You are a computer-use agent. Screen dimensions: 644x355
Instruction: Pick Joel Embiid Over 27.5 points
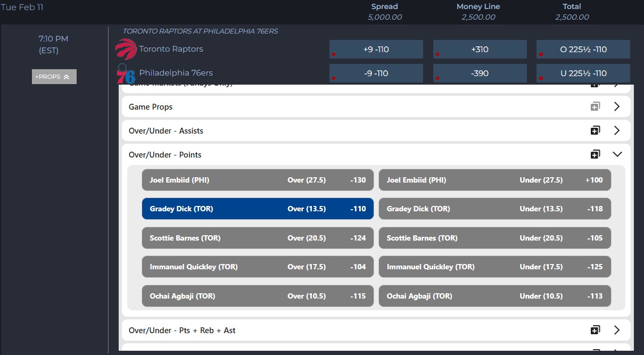coord(258,180)
